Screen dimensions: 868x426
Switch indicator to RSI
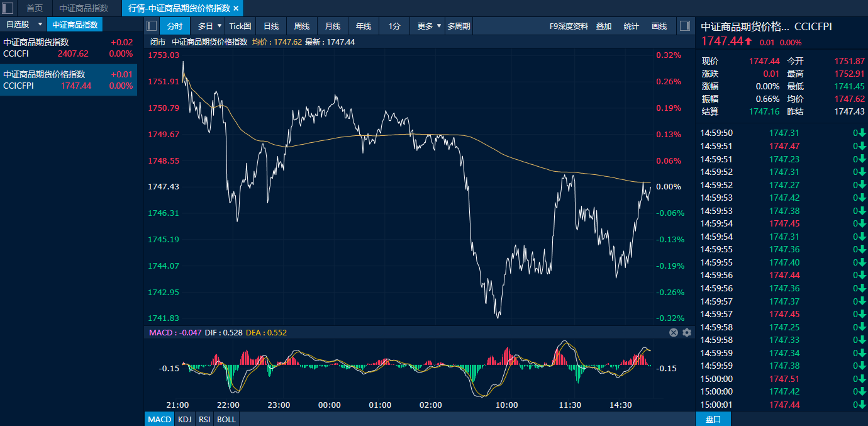204,419
